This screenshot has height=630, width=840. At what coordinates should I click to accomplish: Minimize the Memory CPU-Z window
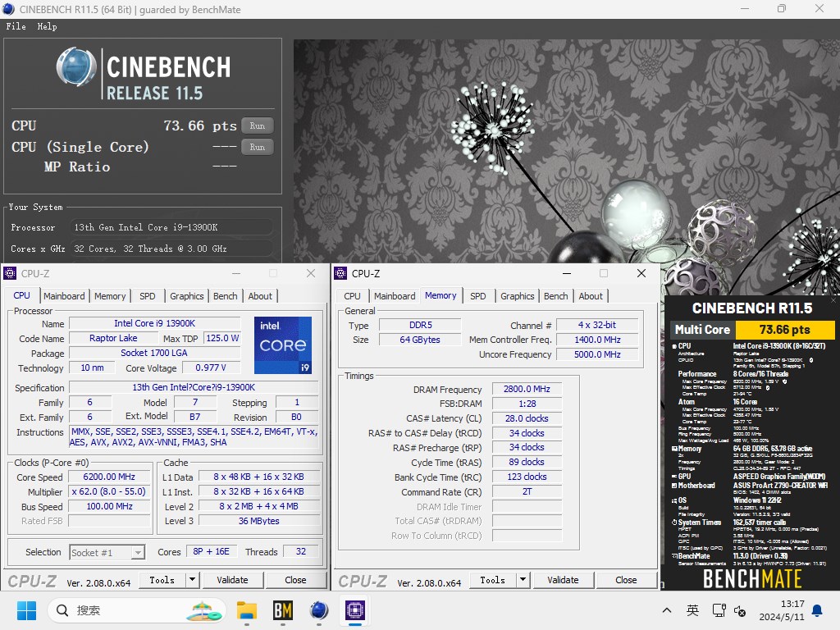click(x=567, y=273)
